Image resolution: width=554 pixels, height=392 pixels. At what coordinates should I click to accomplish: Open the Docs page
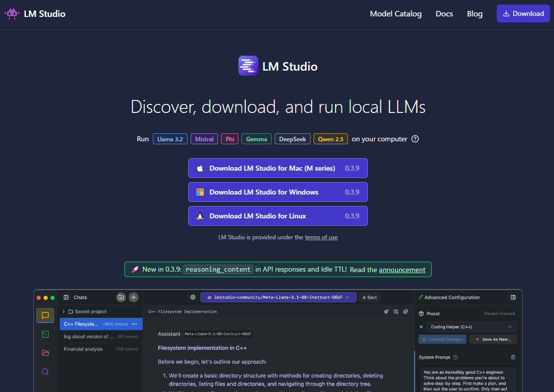[444, 14]
